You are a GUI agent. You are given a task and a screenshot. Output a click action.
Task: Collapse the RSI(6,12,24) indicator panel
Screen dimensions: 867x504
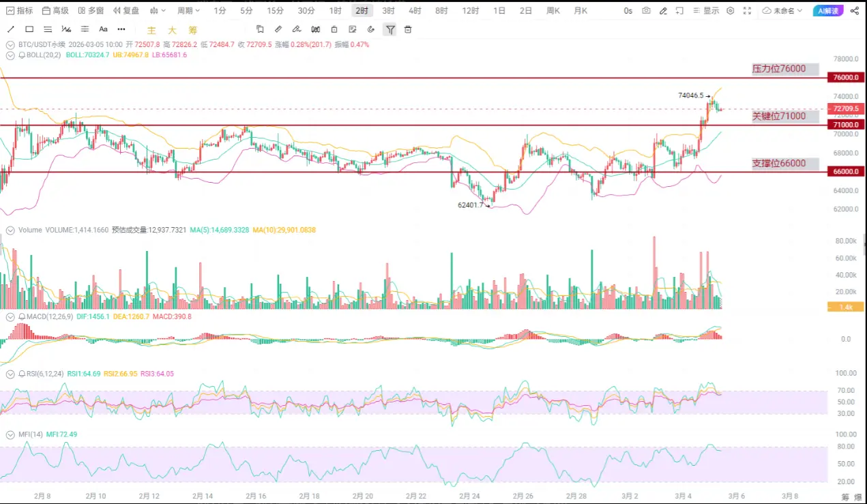pyautogui.click(x=10, y=374)
